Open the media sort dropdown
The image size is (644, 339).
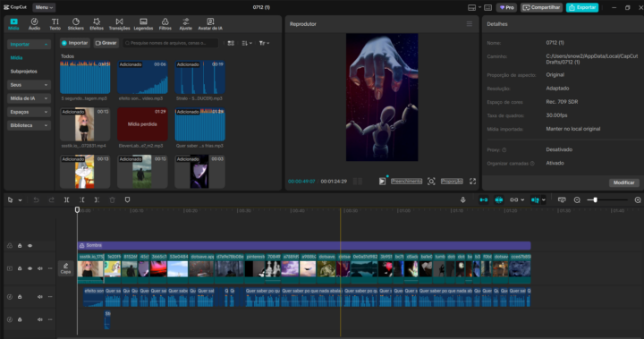tap(247, 43)
